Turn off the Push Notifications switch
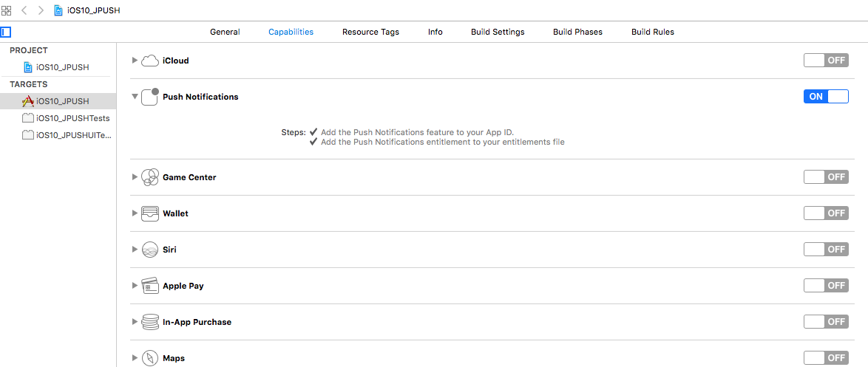Screen dimensions: 868x367 click(x=826, y=97)
